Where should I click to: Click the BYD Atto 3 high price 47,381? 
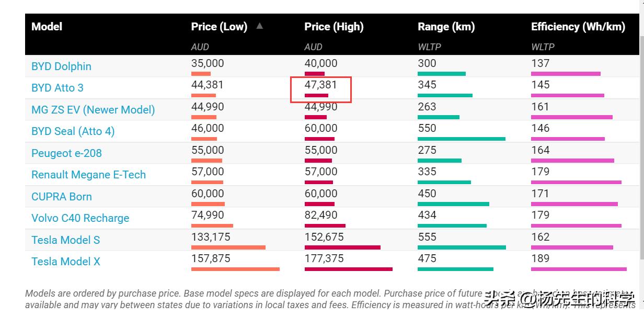pos(321,85)
